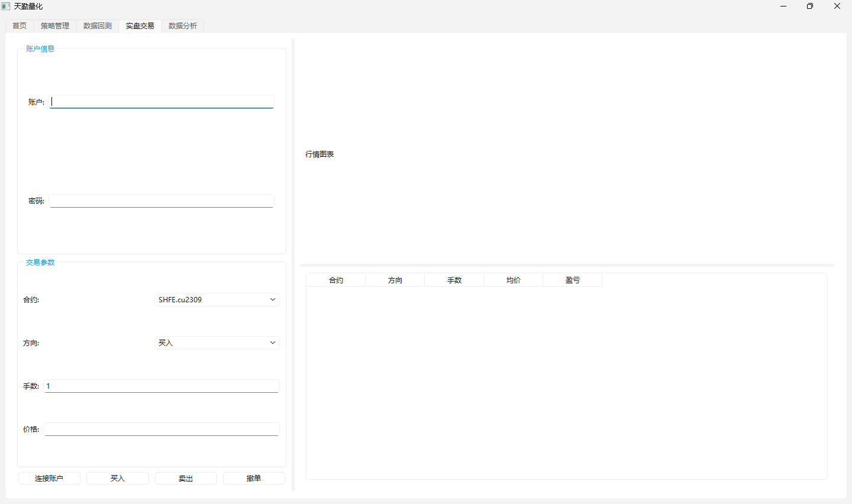This screenshot has width=852, height=504.
Task: Click the 天勤量化 app icon in title bar
Action: 6,7
